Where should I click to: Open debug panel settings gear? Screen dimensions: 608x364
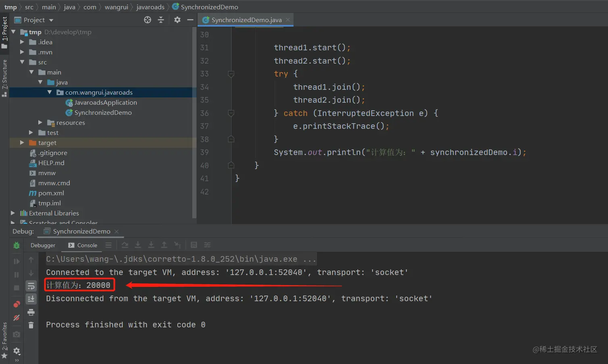(x=17, y=351)
